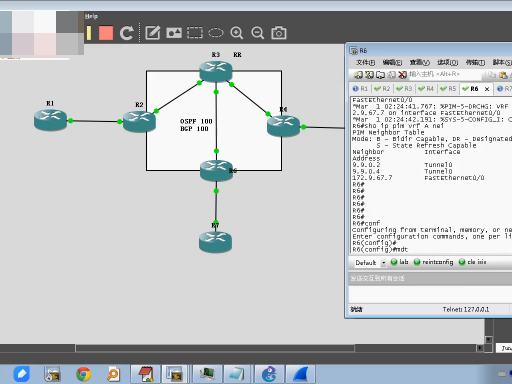The width and height of the screenshot is (512, 384).
Task: Open the blue notepad icon in the taskbar
Action: [x=237, y=374]
